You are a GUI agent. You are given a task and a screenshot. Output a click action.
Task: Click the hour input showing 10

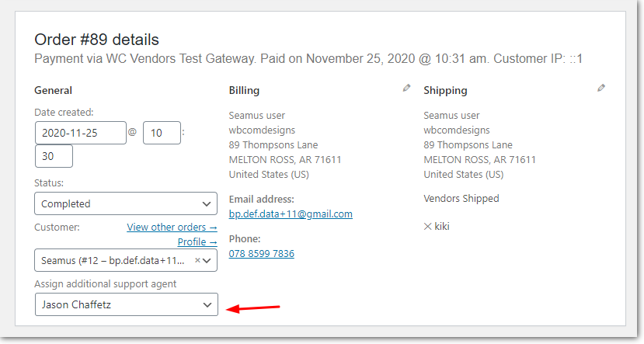[162, 133]
